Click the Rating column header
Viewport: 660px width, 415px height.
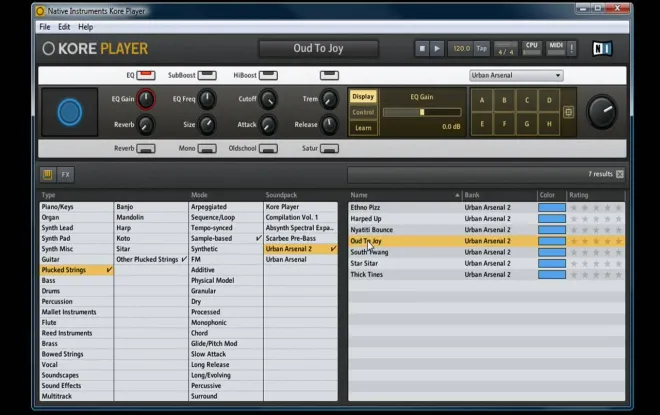click(579, 195)
